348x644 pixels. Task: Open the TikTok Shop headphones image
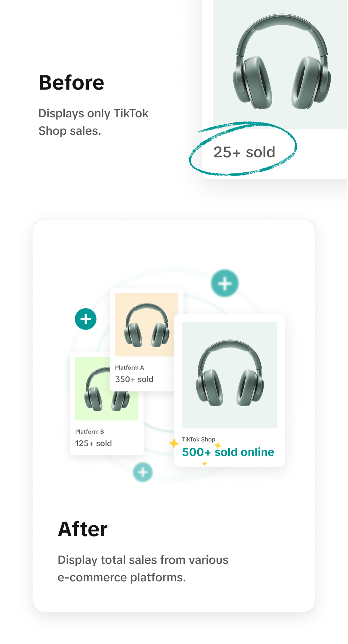pos(229,375)
